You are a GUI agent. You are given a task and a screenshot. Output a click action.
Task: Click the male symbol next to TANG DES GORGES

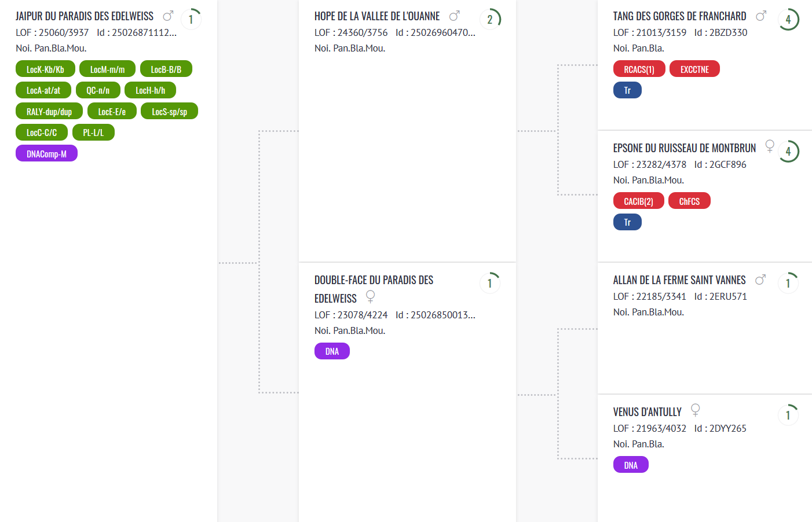761,16
